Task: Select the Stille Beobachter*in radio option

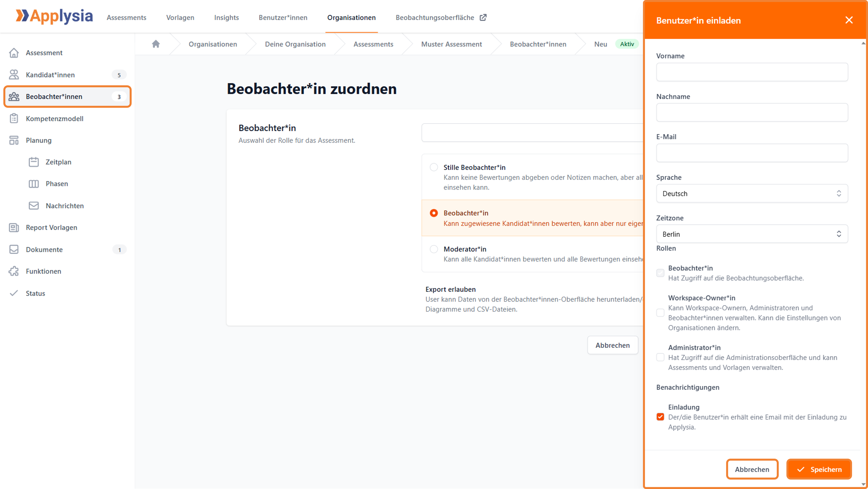Action: click(x=434, y=167)
